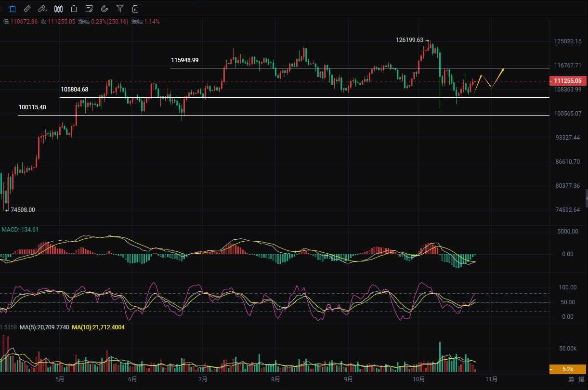
Task: Select the ruler measurement tool
Action: [x=27, y=8]
